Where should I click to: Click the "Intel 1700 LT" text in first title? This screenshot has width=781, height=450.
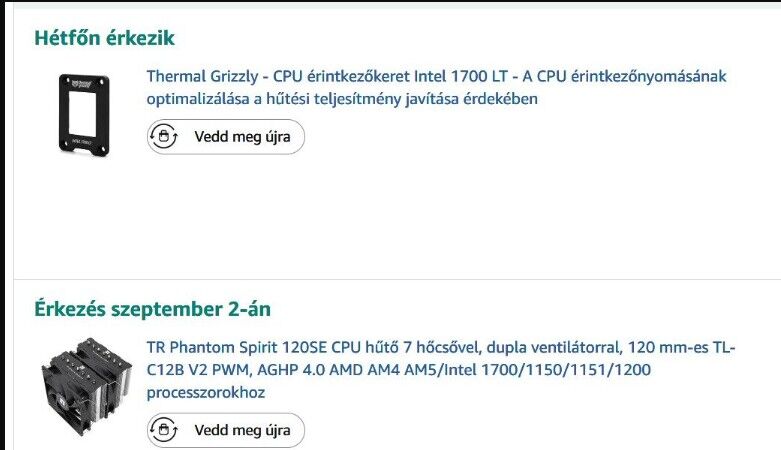(x=461, y=76)
